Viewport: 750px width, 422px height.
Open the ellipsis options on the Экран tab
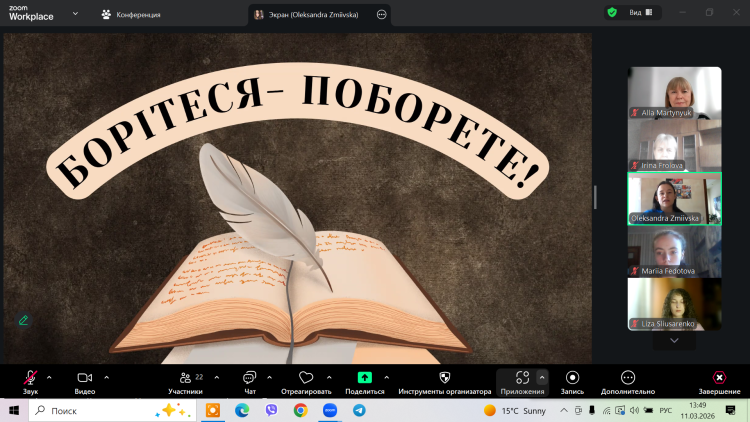pos(381,15)
